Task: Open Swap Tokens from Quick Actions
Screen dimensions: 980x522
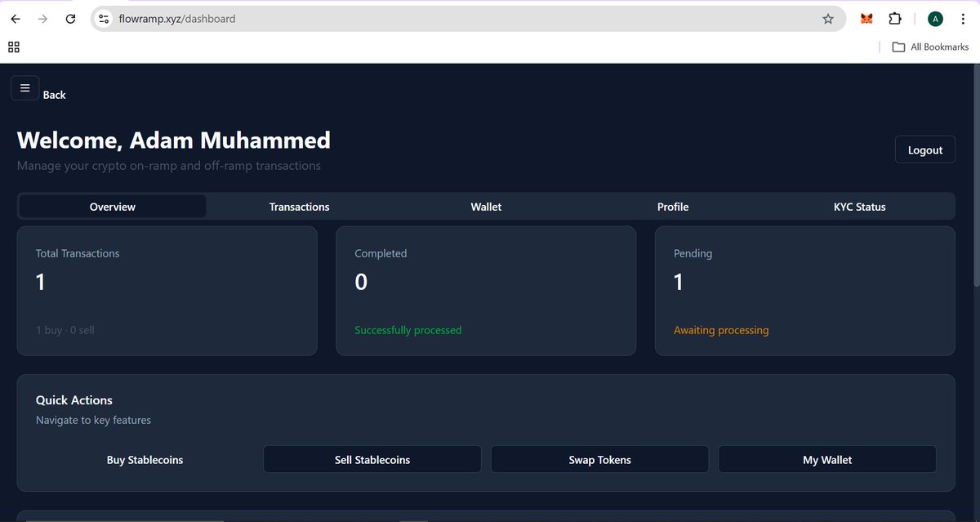Action: coord(599,459)
